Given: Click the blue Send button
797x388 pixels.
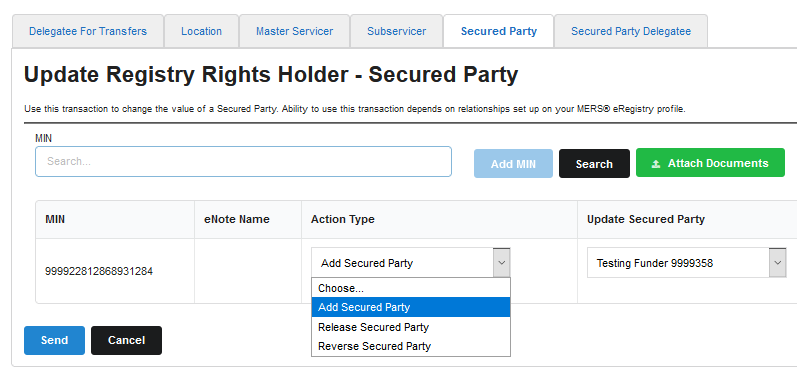Looking at the screenshot, I should (x=54, y=340).
